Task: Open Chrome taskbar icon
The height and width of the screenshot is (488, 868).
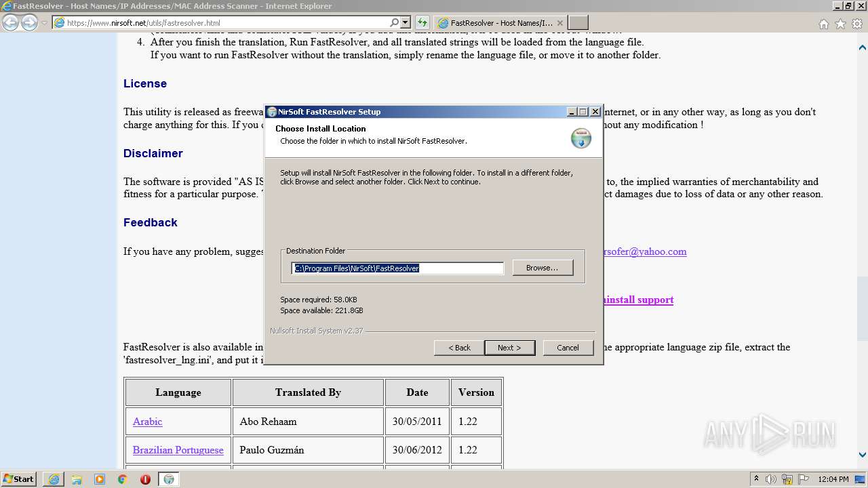Action: coord(123,479)
